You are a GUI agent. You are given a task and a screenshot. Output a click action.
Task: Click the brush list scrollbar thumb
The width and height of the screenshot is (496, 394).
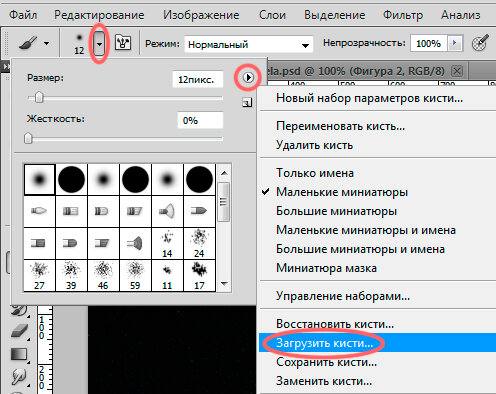(224, 202)
